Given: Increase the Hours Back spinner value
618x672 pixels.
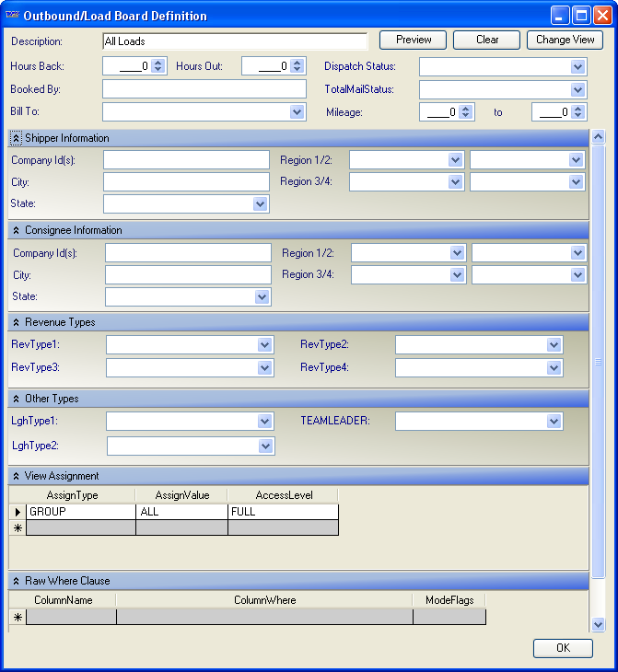Looking at the screenshot, I should (158, 63).
